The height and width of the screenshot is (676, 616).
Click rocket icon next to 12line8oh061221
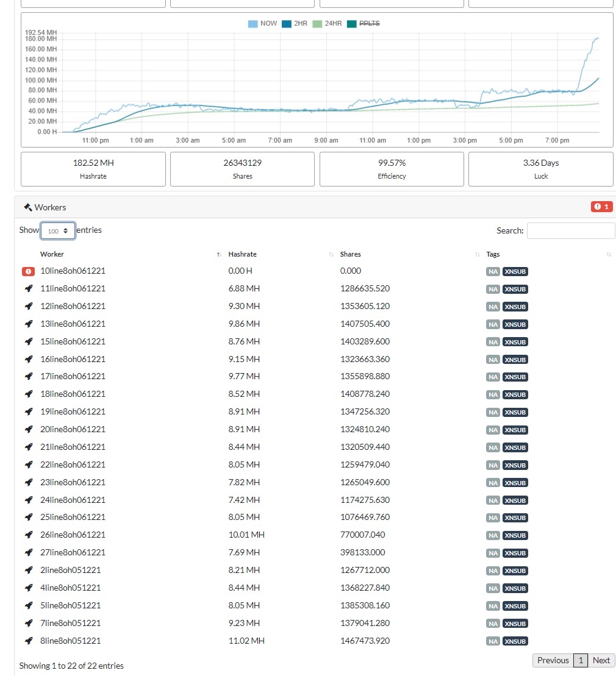pos(29,307)
